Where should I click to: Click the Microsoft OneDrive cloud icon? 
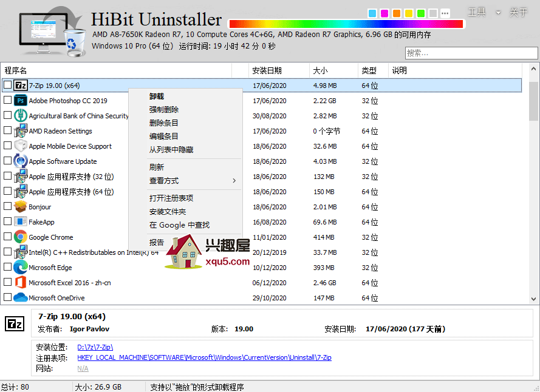tap(20, 297)
